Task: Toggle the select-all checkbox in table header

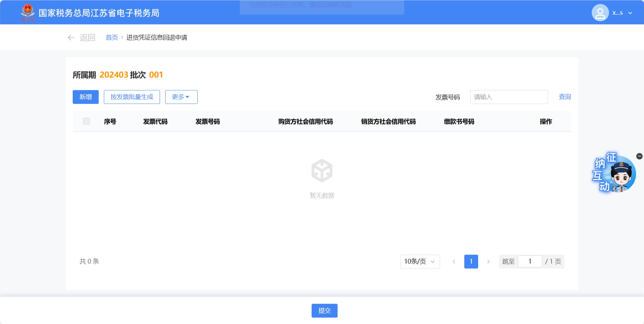Action: (87, 121)
